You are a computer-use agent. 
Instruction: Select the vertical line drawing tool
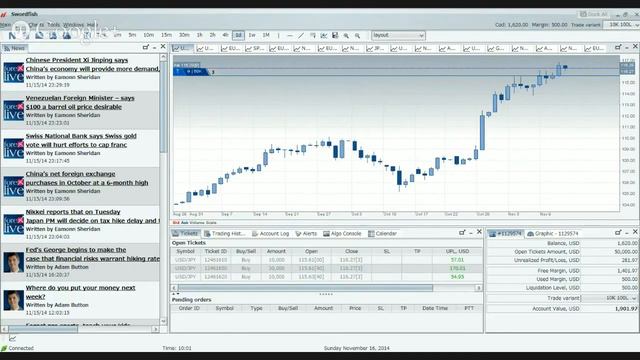point(279,36)
